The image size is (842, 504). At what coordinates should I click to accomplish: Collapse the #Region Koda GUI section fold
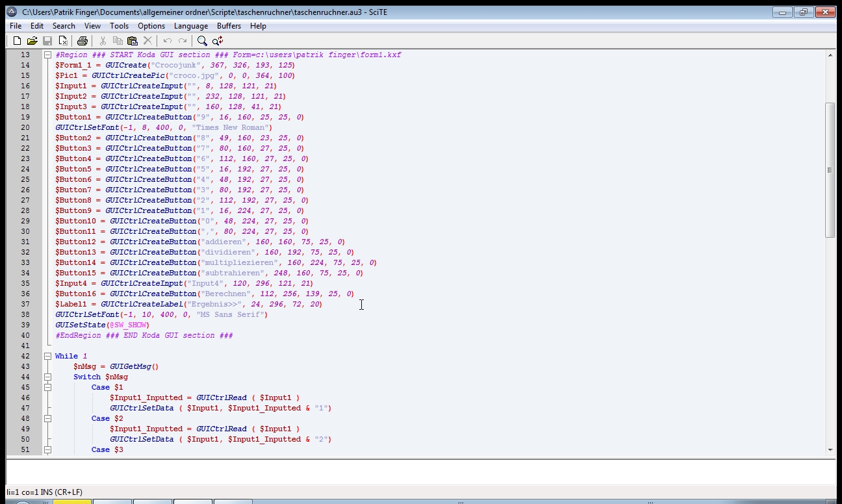click(47, 55)
